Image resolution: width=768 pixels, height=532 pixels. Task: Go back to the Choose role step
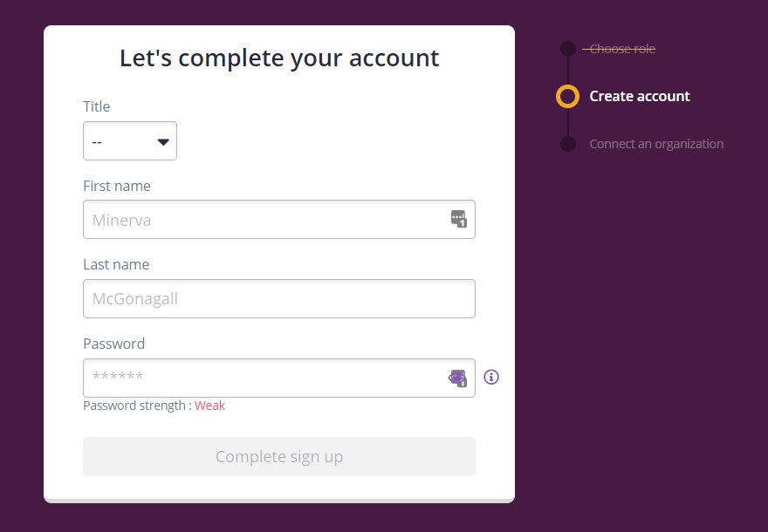[622, 49]
